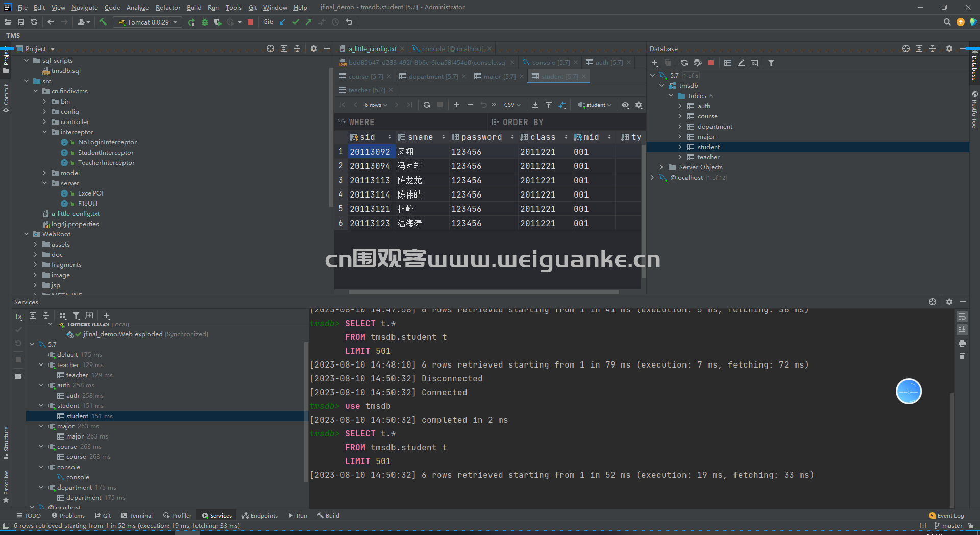Save all files with the disk icon
980x535 pixels.
21,22
